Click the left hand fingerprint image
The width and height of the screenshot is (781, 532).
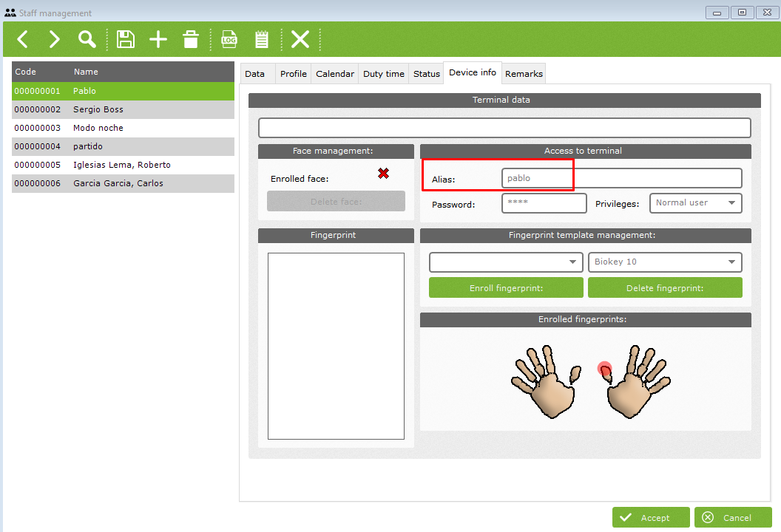tap(547, 381)
